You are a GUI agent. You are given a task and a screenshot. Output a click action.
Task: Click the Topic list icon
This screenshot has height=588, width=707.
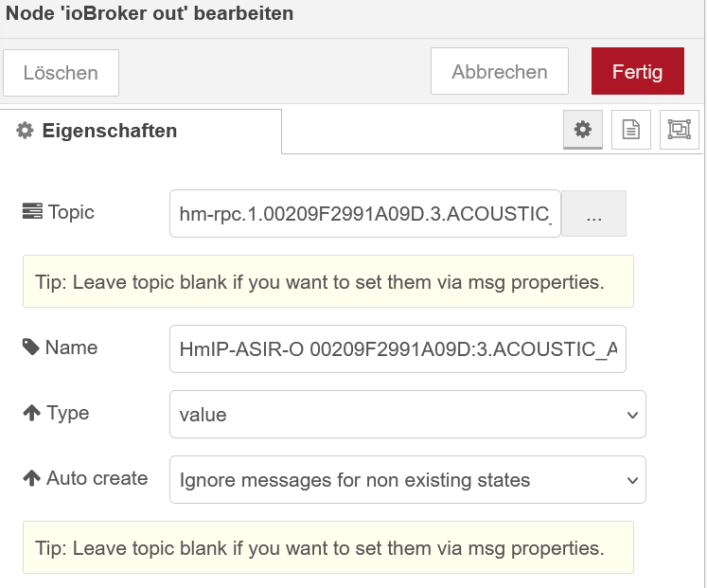(31, 212)
